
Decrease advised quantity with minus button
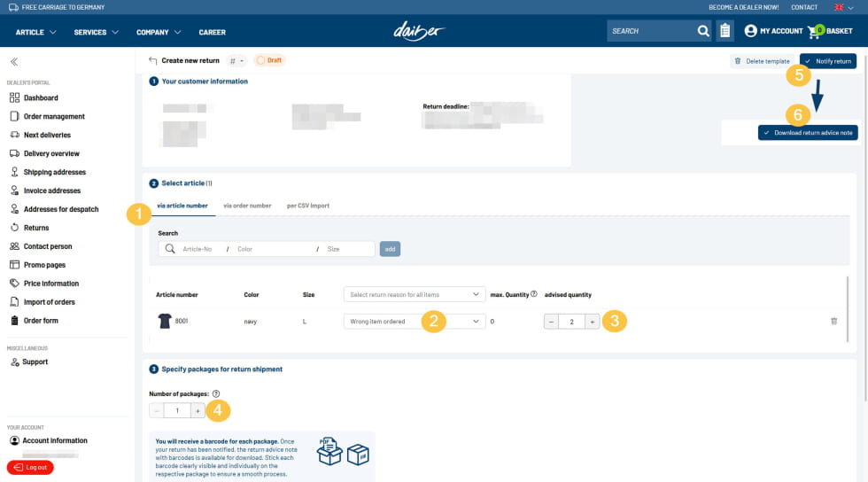551,322
